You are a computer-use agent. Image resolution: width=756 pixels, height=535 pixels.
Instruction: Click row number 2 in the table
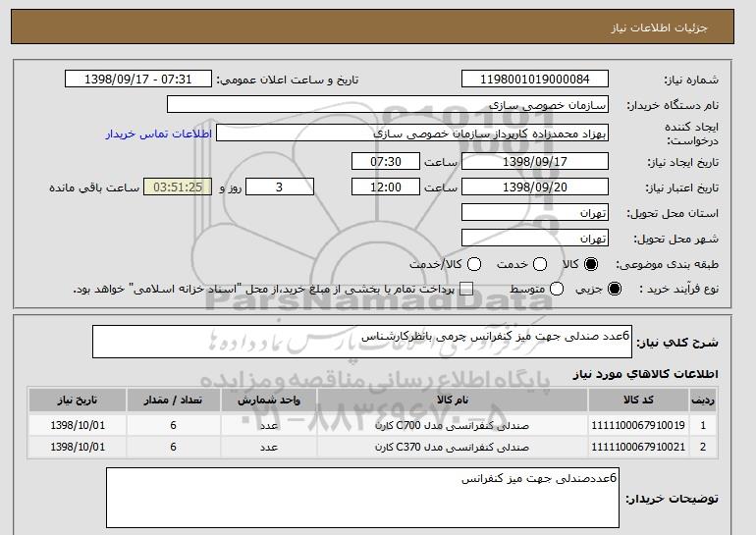(703, 448)
